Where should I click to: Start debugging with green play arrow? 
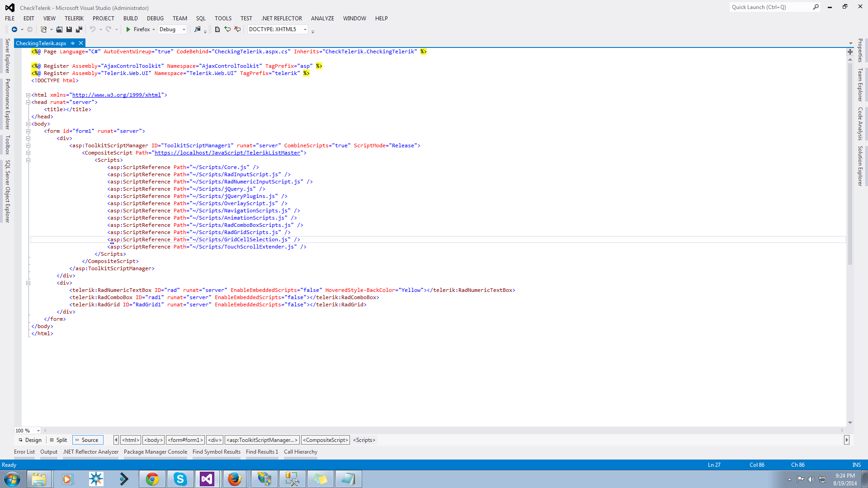point(128,29)
